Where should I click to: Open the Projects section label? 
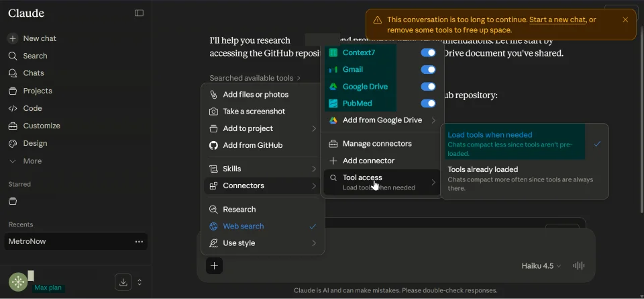tap(38, 91)
